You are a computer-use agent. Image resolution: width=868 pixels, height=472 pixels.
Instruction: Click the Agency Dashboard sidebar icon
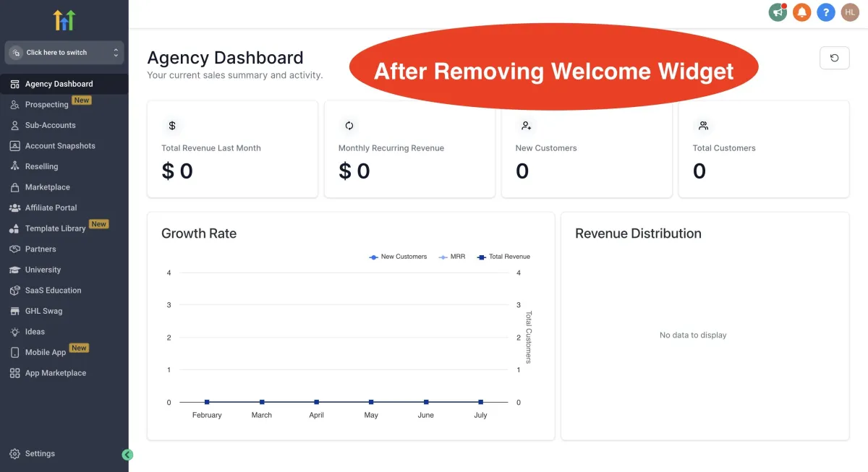point(14,84)
